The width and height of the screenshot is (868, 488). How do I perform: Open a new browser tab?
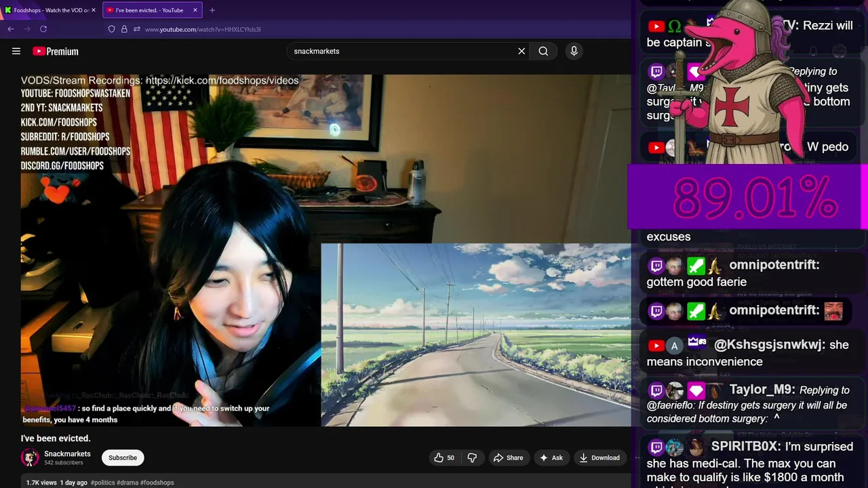[x=212, y=10]
